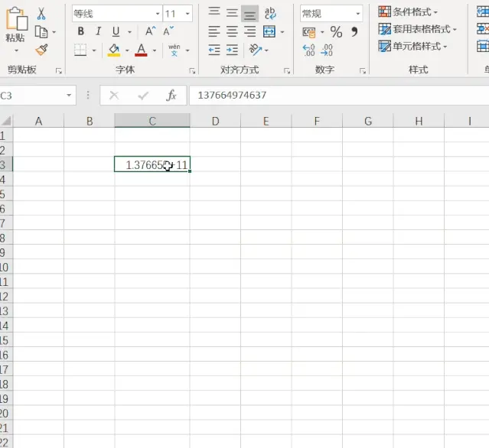This screenshot has height=448, width=489.
Task: Open the font name box showing 等线
Action: coord(117,14)
